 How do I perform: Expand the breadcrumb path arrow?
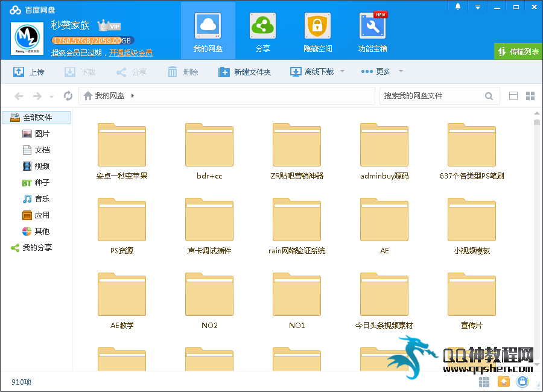pos(133,95)
